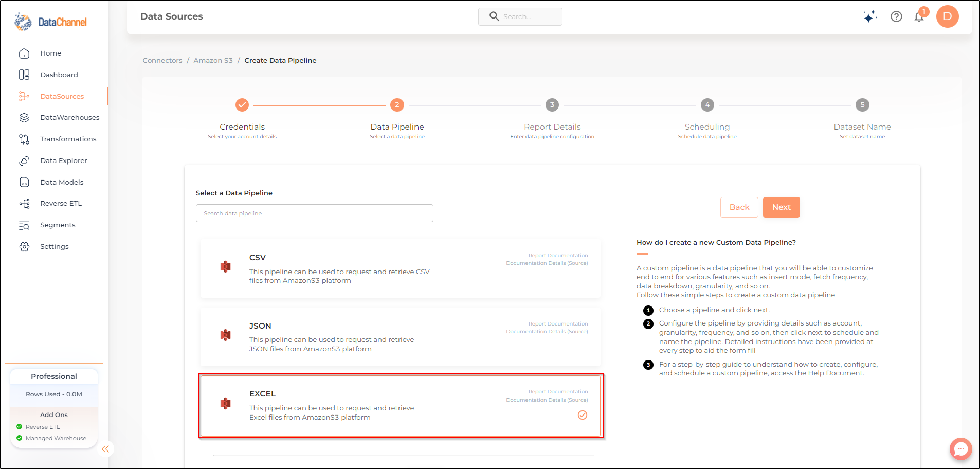Screen dimensions: 980x469
Task: Open the DataWarehouses stack icon
Action: pyautogui.click(x=24, y=118)
